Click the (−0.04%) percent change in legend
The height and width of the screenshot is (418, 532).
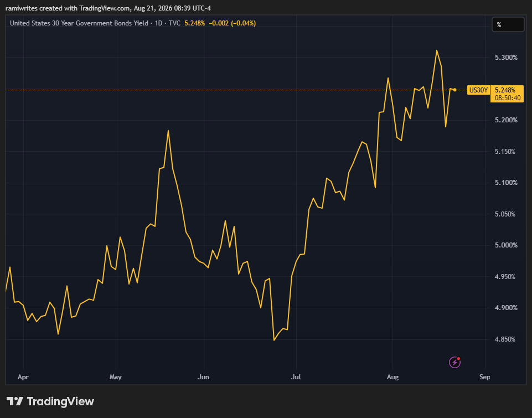(x=244, y=23)
